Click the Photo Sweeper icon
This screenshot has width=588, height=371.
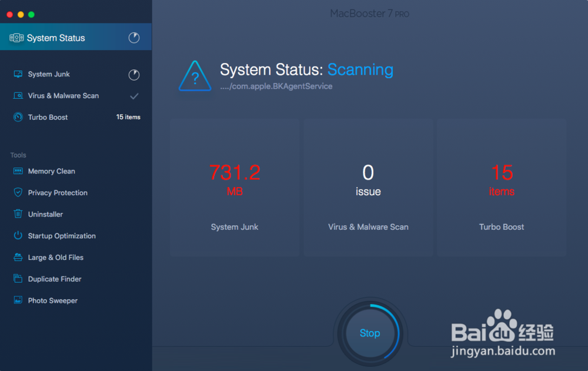point(18,300)
